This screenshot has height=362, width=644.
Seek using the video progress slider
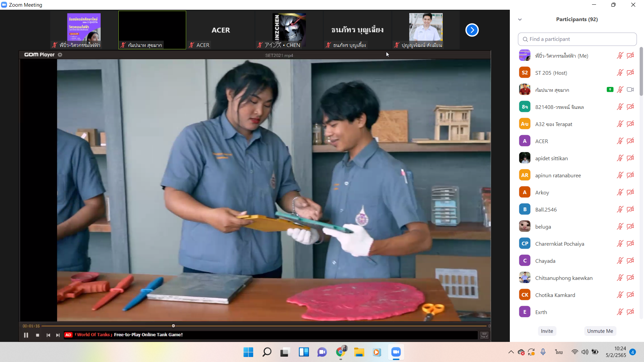[173, 326]
